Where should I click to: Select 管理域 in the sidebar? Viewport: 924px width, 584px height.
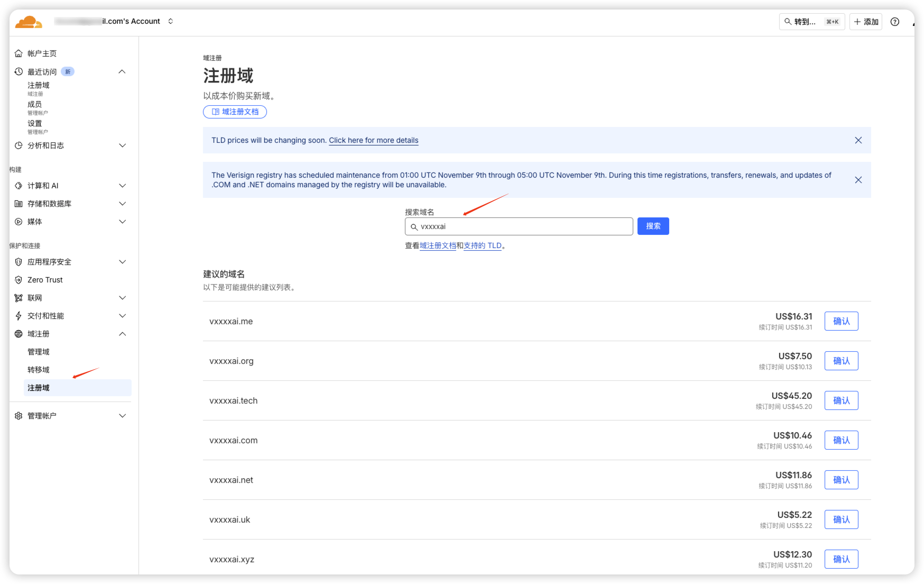tap(39, 352)
